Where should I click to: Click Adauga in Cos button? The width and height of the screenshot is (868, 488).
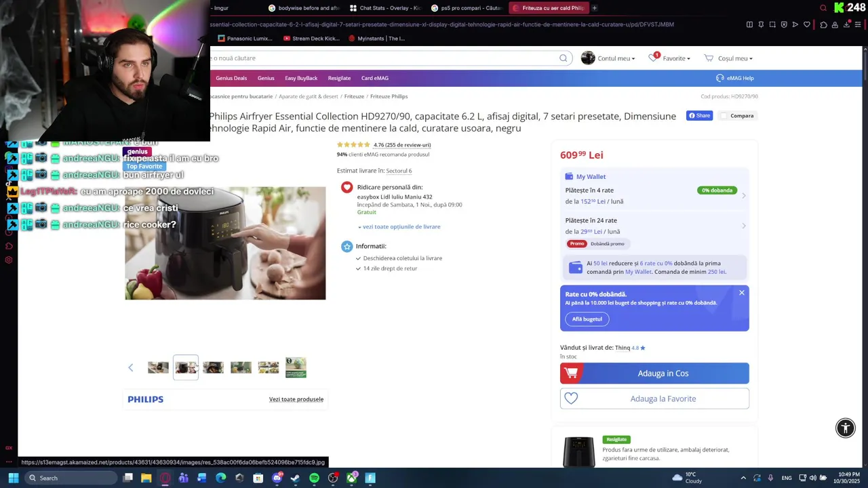click(654, 373)
